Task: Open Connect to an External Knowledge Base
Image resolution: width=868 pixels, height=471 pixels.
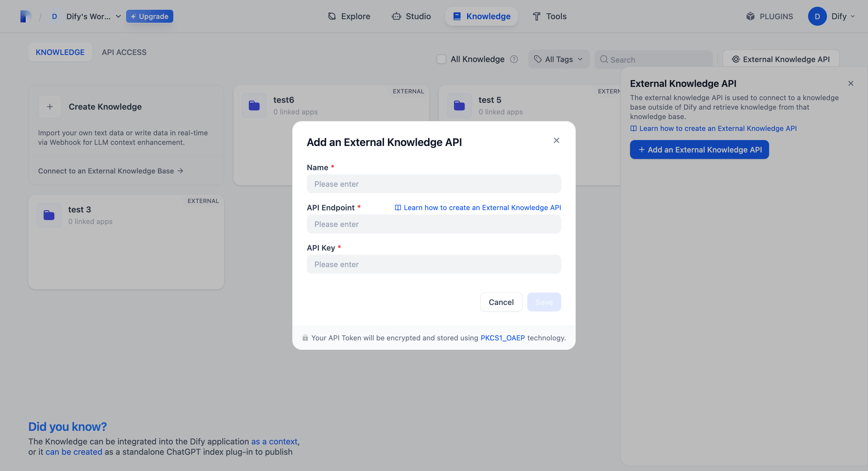Action: (x=110, y=171)
